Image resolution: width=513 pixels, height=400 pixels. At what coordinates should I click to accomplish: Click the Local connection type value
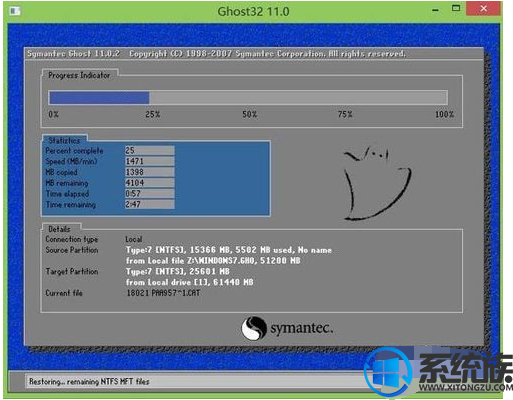134,239
